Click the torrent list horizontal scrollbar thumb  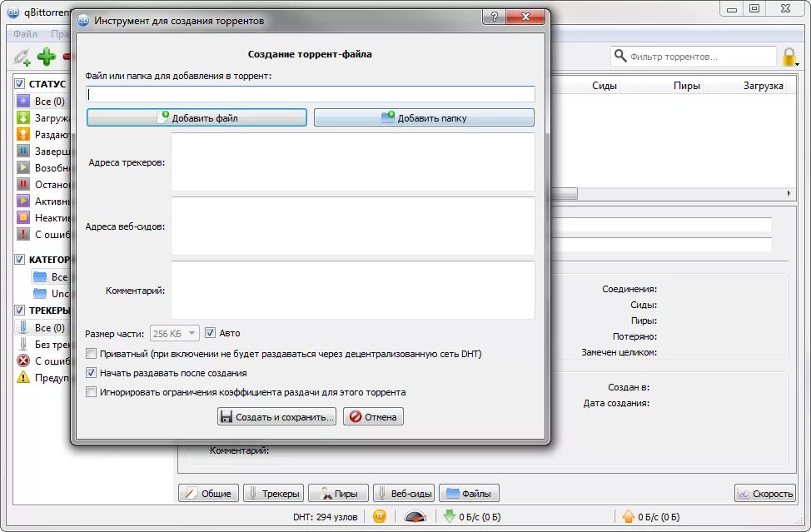pos(565,193)
